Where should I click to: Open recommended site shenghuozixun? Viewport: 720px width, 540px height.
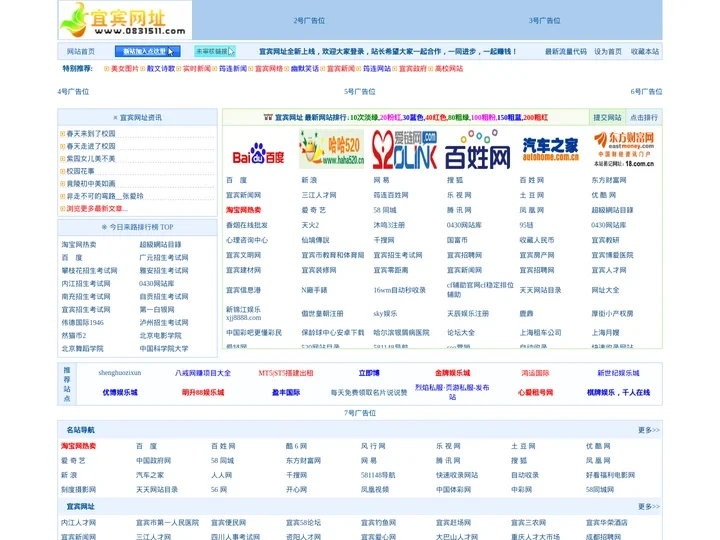[x=120, y=373]
